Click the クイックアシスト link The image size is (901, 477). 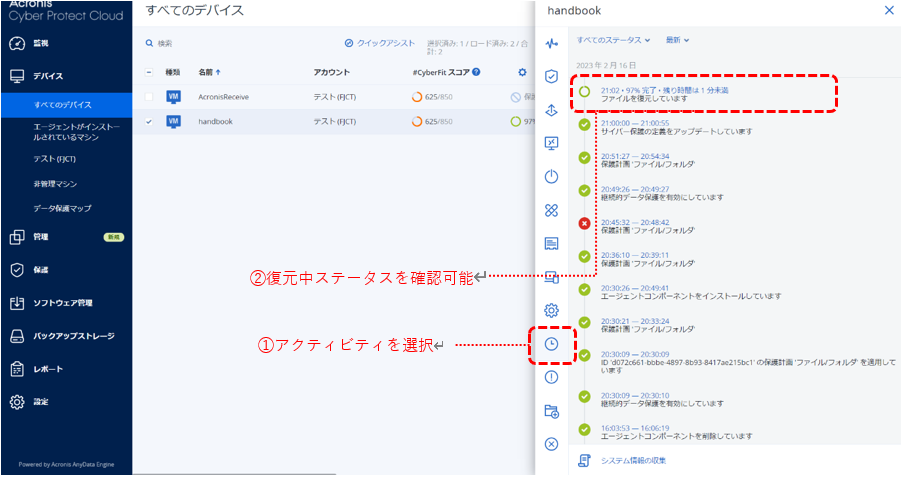click(380, 43)
